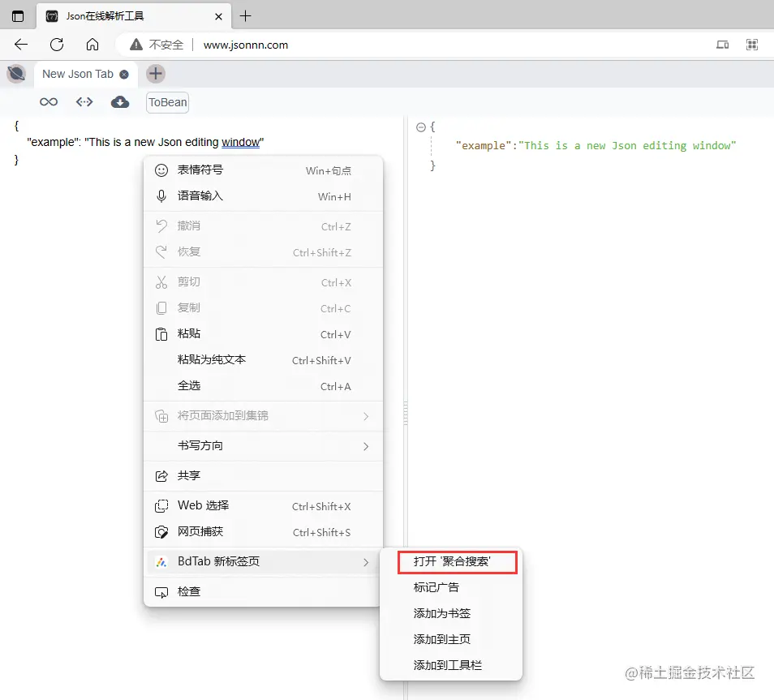Choose 表情符号 from context menu
Image resolution: width=774 pixels, height=700 pixels.
coord(263,170)
